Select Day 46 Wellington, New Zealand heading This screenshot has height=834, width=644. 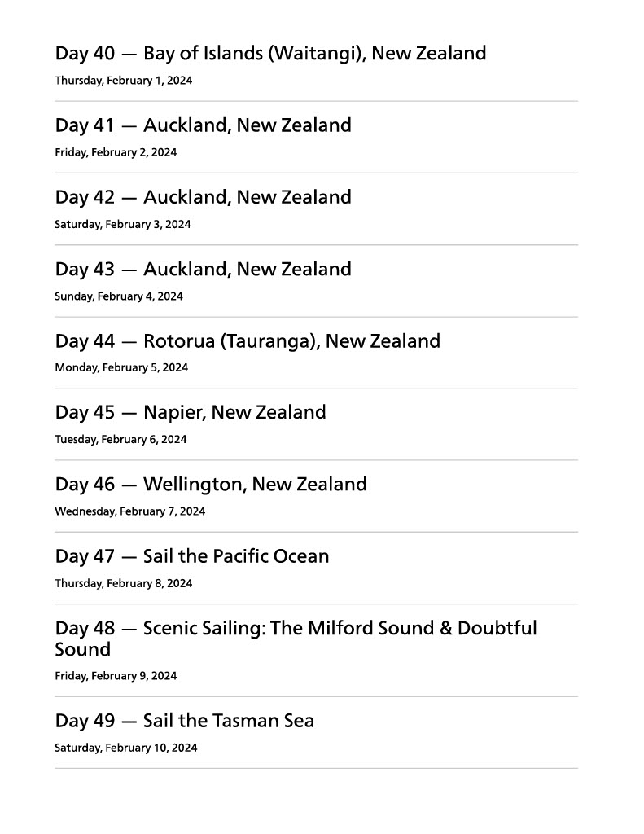pos(211,485)
